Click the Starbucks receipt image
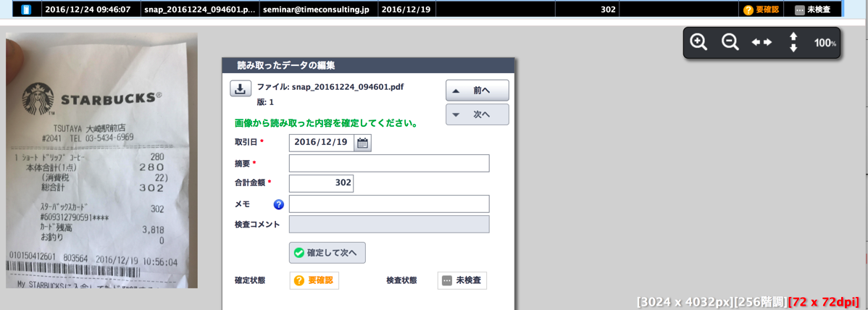Screen dimensions: 868x310 (101, 160)
